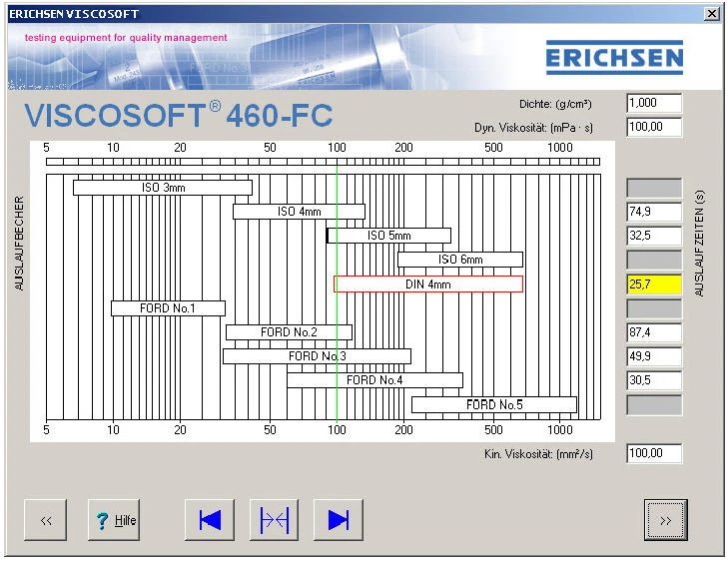Image resolution: width=728 pixels, height=561 pixels.
Task: Pick the ISO 6mm cup bar
Action: 459,260
